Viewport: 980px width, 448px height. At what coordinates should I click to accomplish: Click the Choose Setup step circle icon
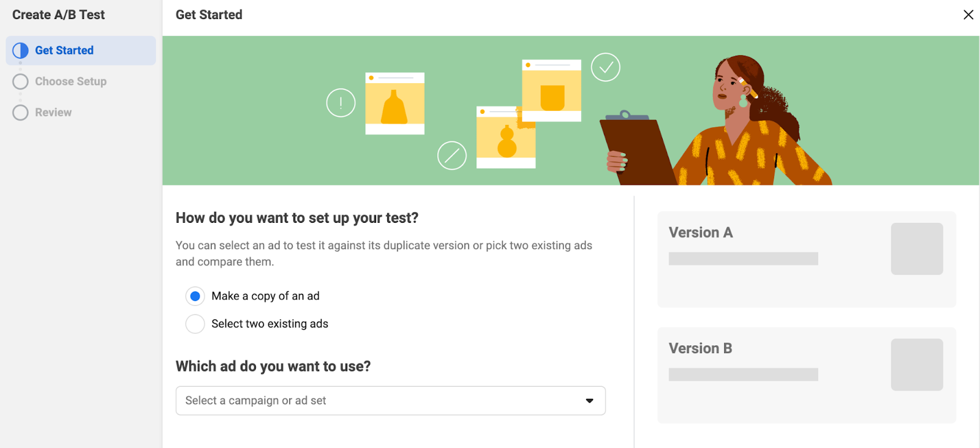20,81
